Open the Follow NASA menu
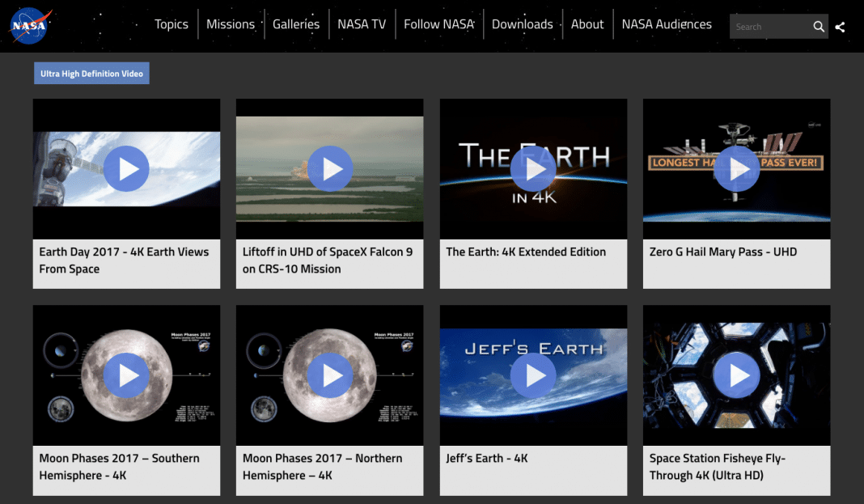The width and height of the screenshot is (864, 504). pyautogui.click(x=438, y=24)
